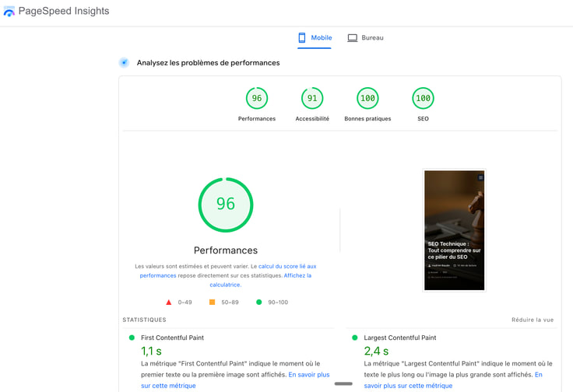Screen dimensions: 573x392
Task: Switch to the Bureau tab
Action: tap(365, 38)
